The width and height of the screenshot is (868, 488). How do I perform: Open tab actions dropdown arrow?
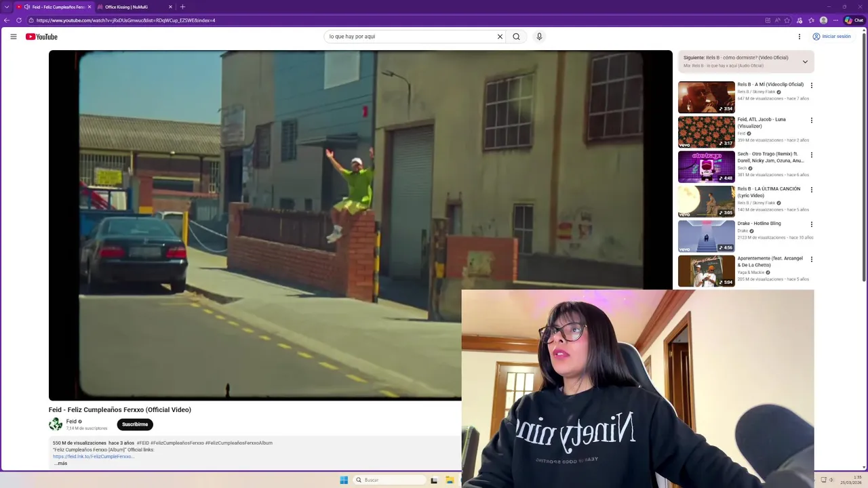coord(6,7)
